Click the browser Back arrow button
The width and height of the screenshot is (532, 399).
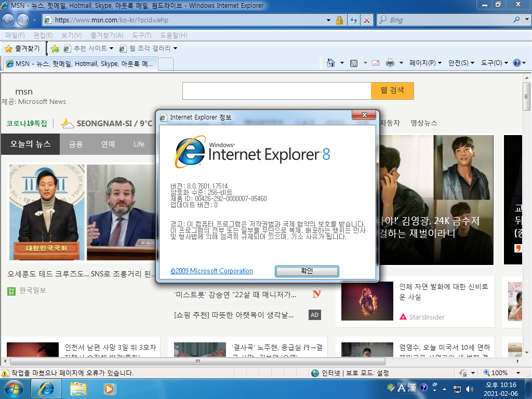8,20
